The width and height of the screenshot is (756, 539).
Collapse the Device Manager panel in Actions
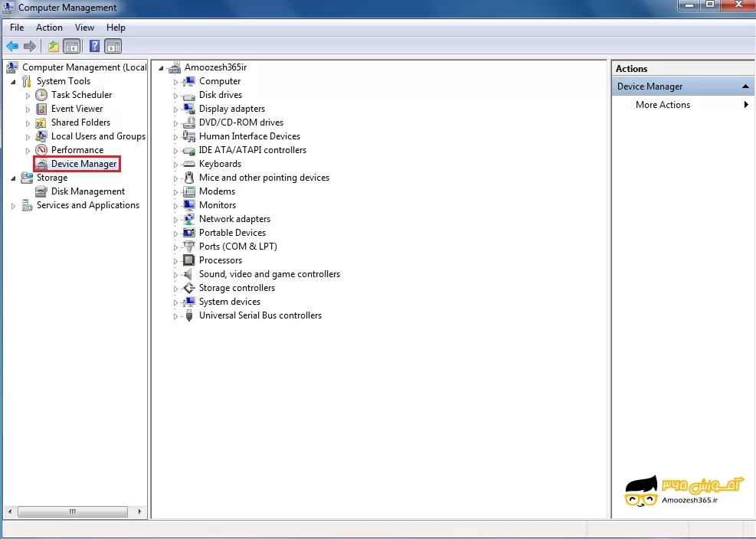pos(744,86)
